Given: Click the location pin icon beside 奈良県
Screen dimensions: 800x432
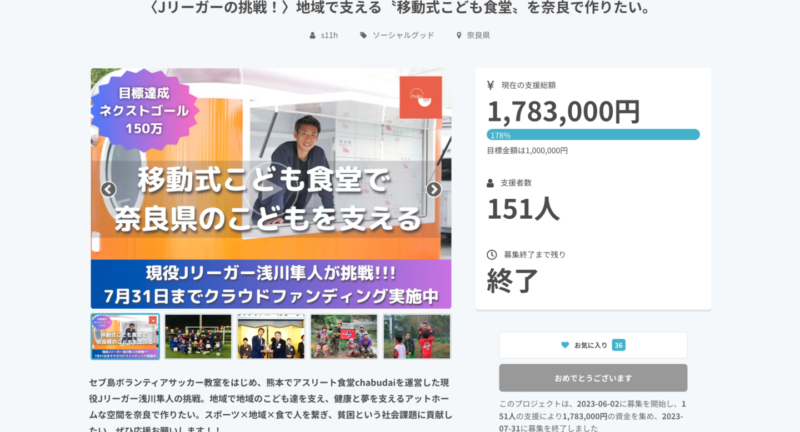Looking at the screenshot, I should tap(459, 35).
